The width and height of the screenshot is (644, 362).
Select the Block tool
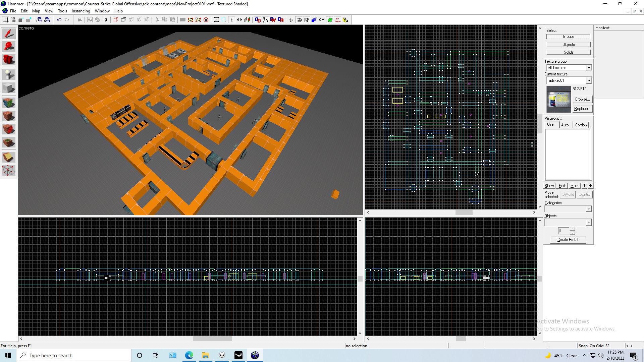9,88
